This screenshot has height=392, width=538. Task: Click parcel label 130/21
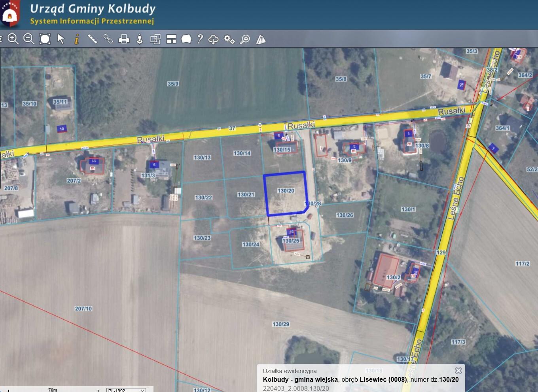(x=246, y=194)
